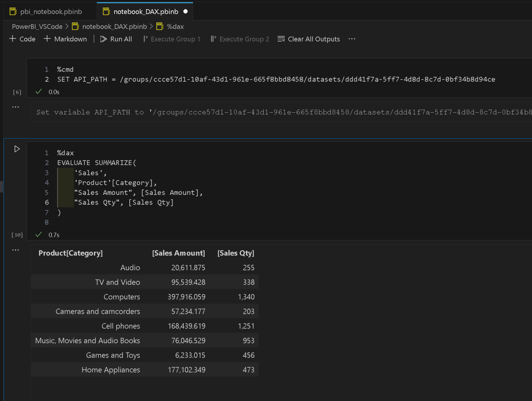Add a new Markdown cell
The height and width of the screenshot is (401, 532).
pyautogui.click(x=66, y=39)
